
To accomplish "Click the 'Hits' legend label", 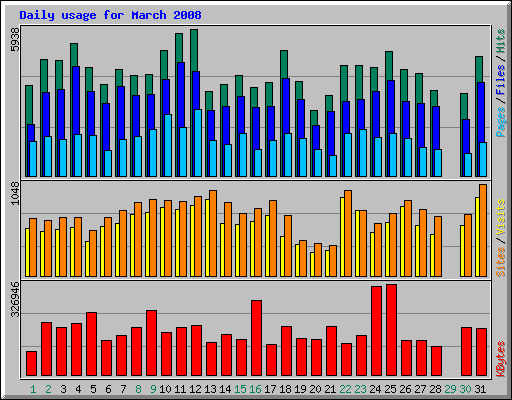I will [x=501, y=41].
